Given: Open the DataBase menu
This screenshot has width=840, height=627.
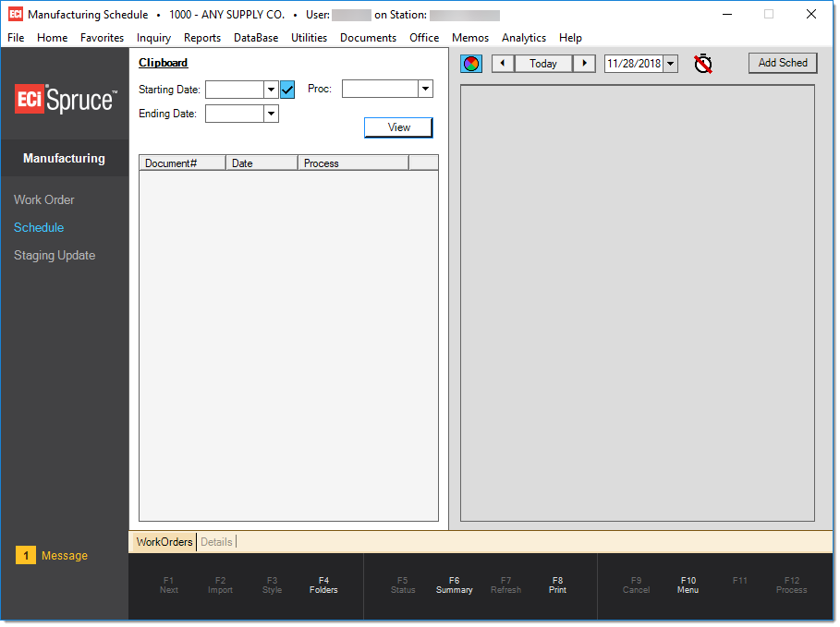Looking at the screenshot, I should (x=256, y=38).
